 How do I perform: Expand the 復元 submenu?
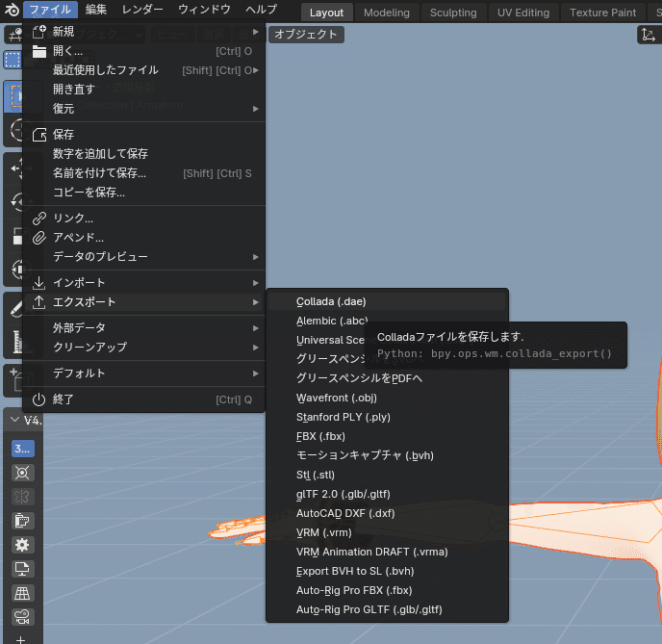pos(144,109)
